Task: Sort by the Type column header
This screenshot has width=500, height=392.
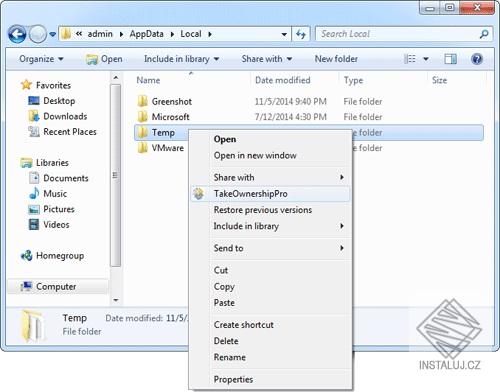Action: tap(353, 80)
